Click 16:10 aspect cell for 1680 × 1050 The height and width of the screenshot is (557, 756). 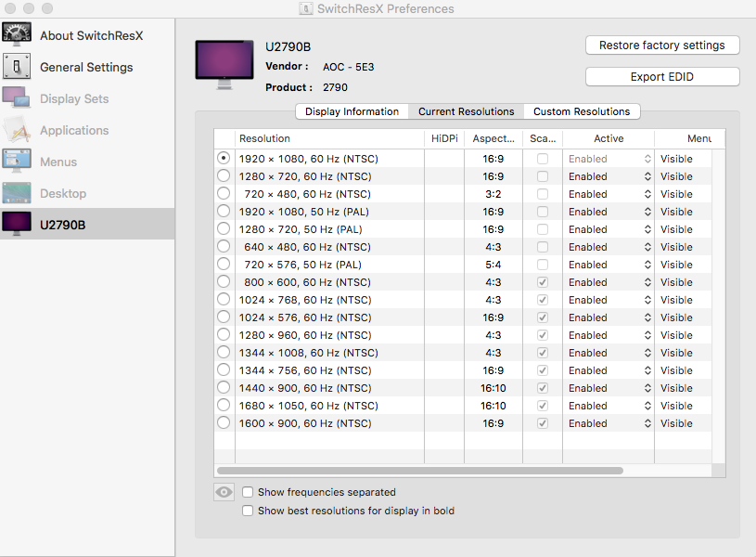pos(493,406)
